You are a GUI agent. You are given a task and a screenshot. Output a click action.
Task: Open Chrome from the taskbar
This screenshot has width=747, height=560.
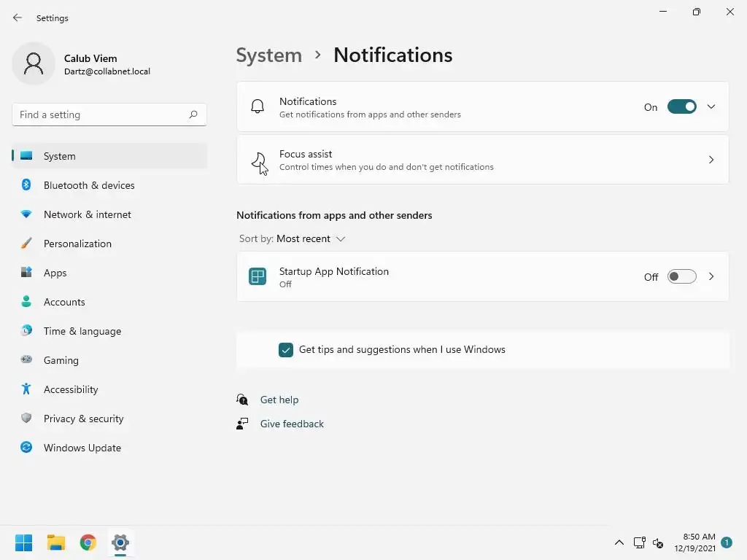coord(88,542)
